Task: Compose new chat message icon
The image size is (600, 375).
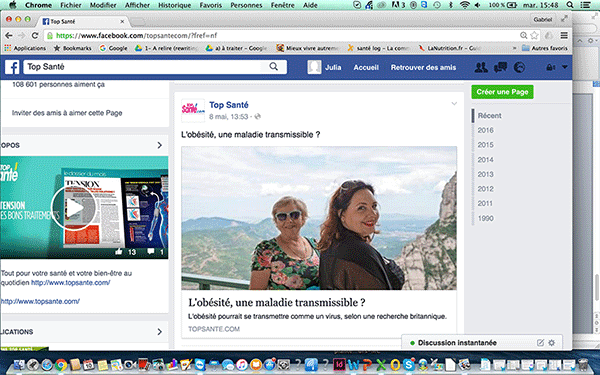Action: 540,343
